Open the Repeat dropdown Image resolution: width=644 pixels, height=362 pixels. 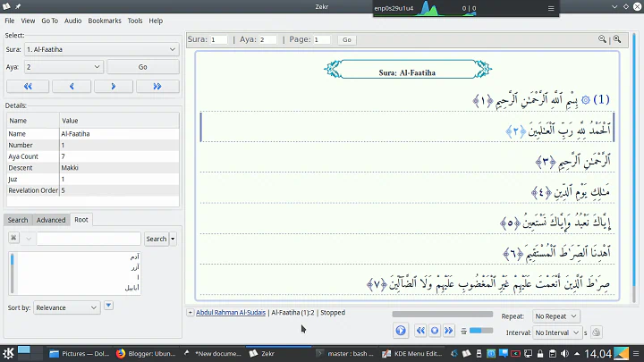(556, 316)
